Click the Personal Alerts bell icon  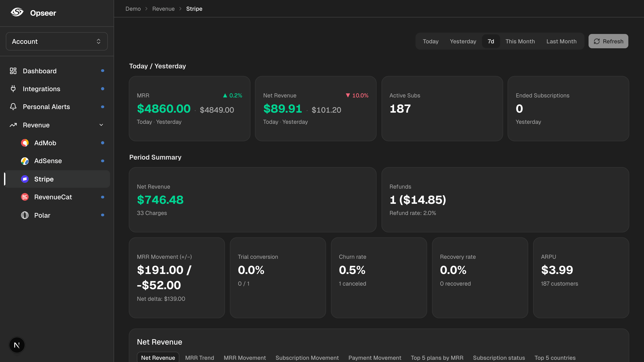tap(13, 107)
